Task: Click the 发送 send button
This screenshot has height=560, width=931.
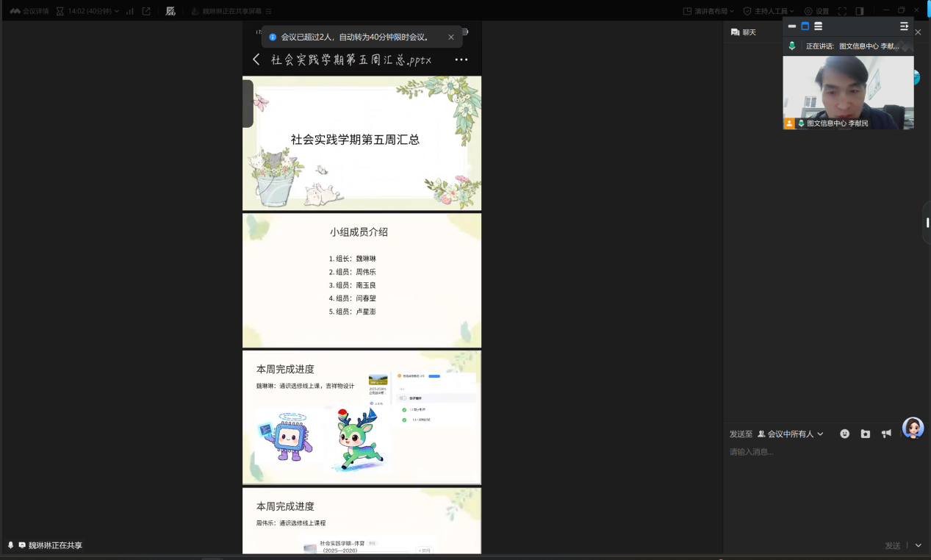Action: tap(892, 545)
